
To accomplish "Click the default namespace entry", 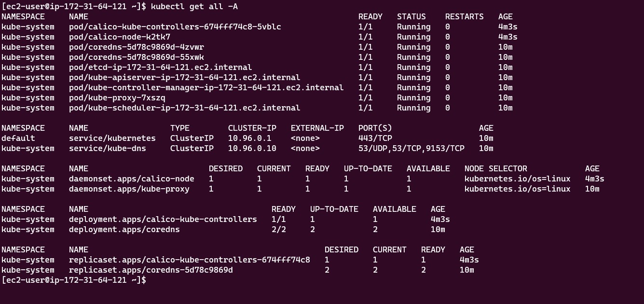I will [18, 138].
